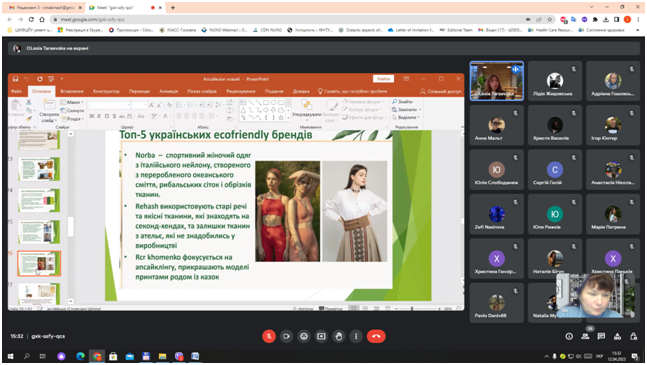This screenshot has height=365, width=647.
Task: Open the activities shapes icon
Action: click(x=617, y=337)
